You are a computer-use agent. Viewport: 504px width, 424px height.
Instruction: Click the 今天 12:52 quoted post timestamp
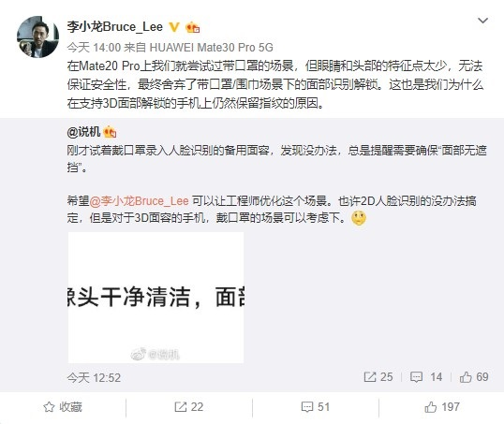click(x=94, y=378)
